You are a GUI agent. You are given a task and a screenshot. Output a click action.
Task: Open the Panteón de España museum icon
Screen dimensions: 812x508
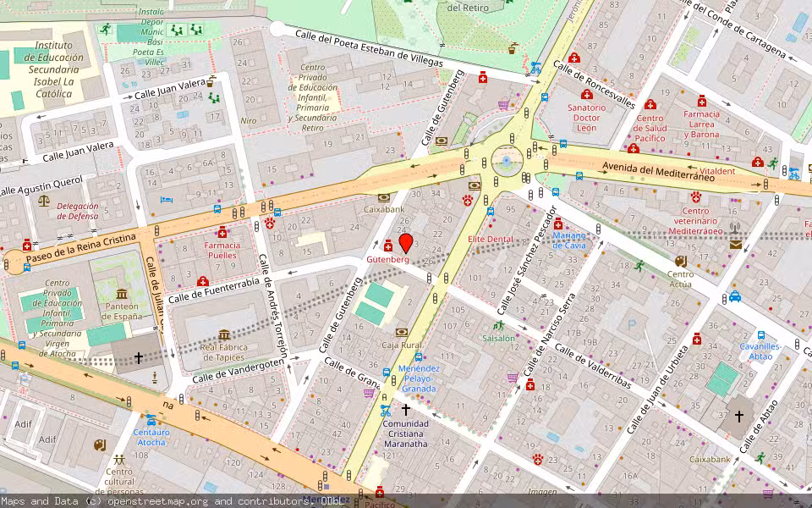(122, 294)
